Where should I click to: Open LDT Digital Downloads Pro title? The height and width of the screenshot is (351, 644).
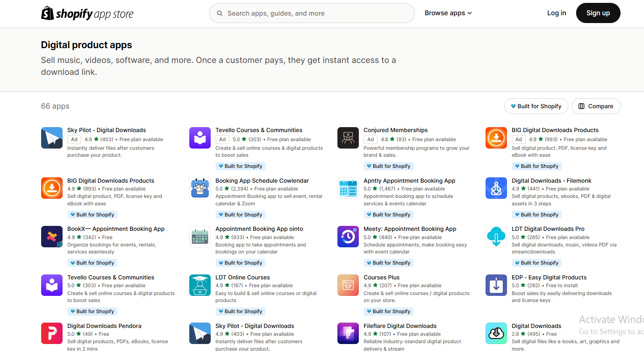pos(548,229)
